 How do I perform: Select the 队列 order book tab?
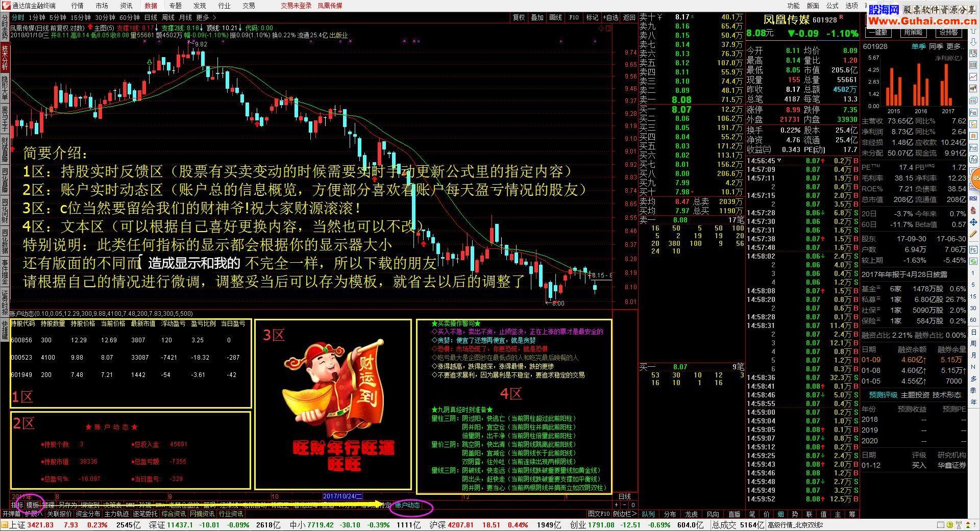648,514
